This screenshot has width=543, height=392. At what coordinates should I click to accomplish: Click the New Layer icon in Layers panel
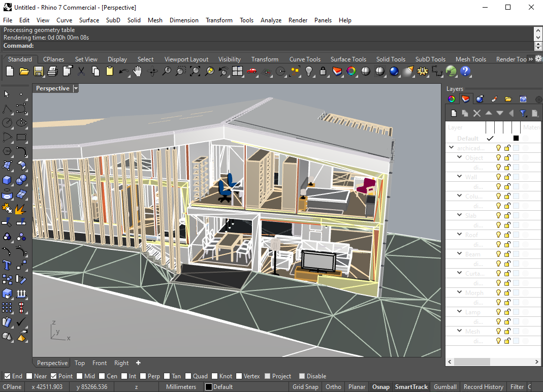click(454, 113)
